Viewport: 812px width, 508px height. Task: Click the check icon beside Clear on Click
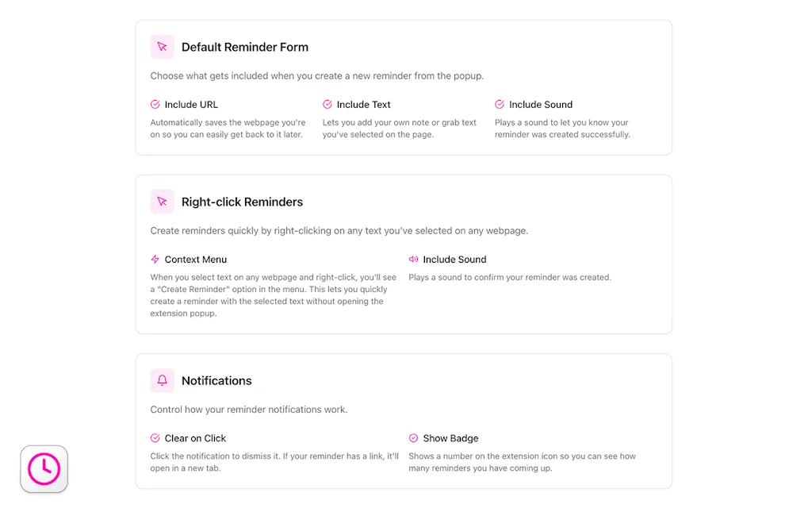[x=155, y=437]
